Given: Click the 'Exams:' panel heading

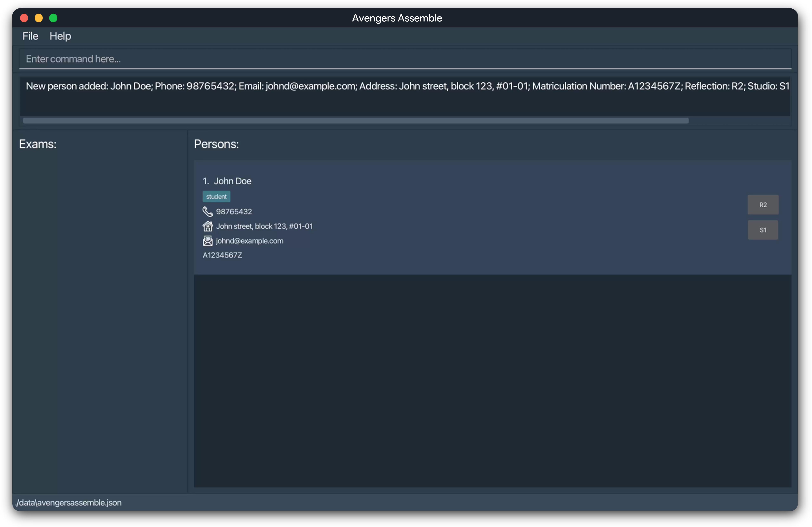Looking at the screenshot, I should pos(38,144).
